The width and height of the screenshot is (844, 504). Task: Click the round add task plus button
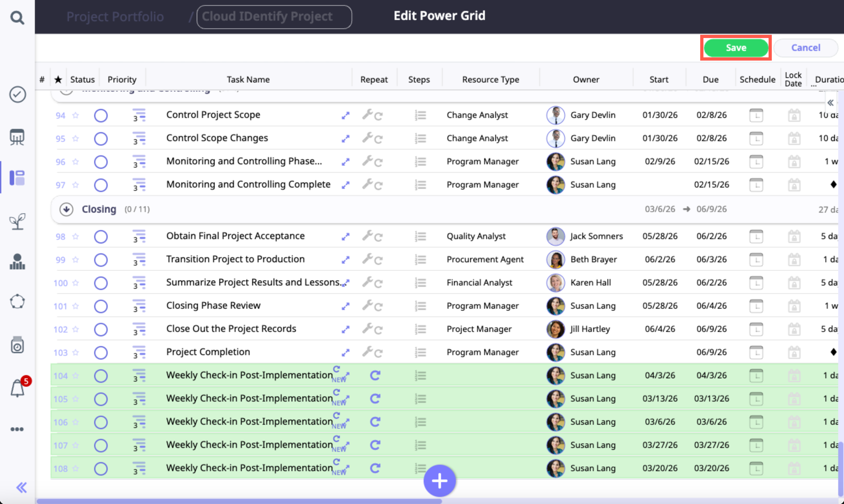439,480
